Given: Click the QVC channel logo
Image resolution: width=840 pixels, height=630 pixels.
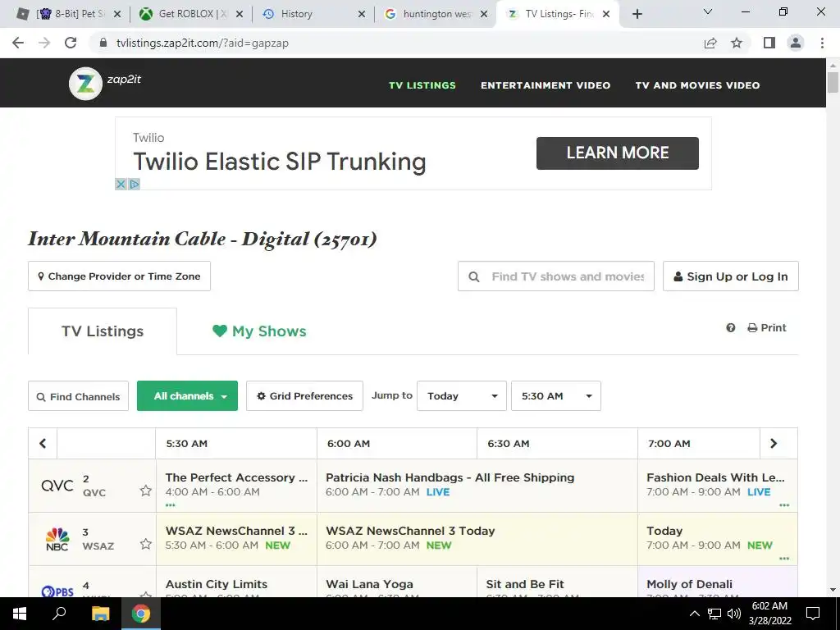Looking at the screenshot, I should [57, 486].
